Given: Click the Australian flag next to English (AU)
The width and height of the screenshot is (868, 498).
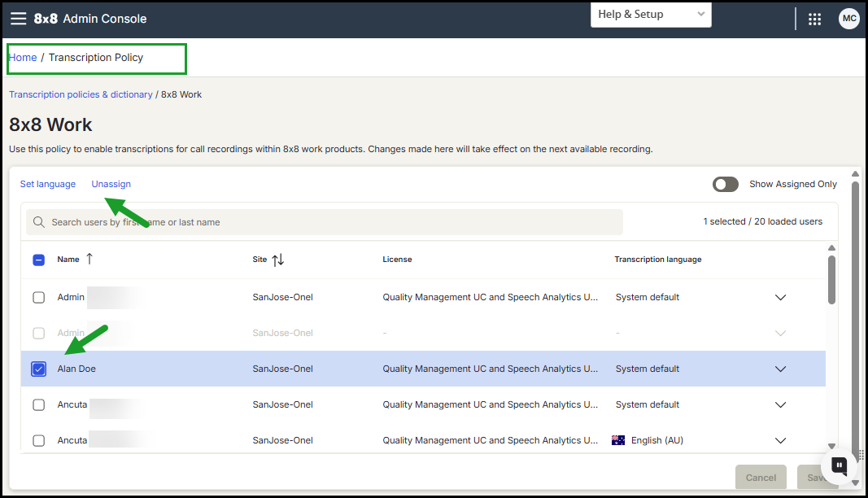Looking at the screenshot, I should 617,440.
